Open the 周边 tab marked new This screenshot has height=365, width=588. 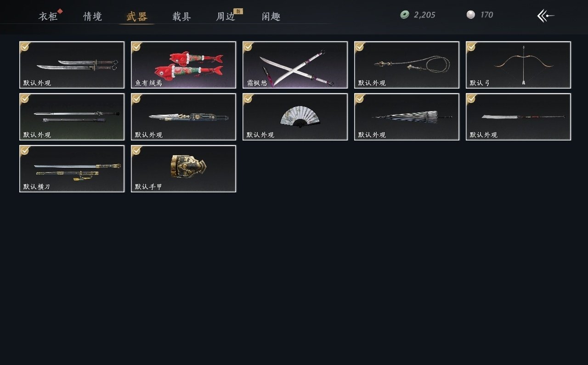tap(226, 17)
